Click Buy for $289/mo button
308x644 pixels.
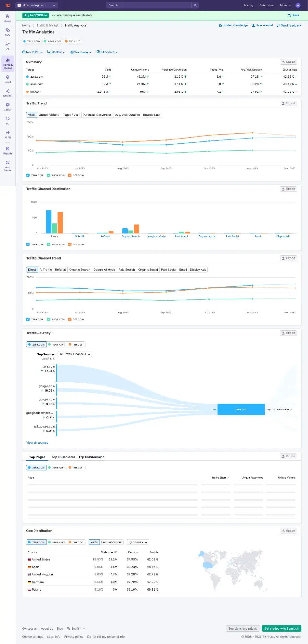pos(35,15)
